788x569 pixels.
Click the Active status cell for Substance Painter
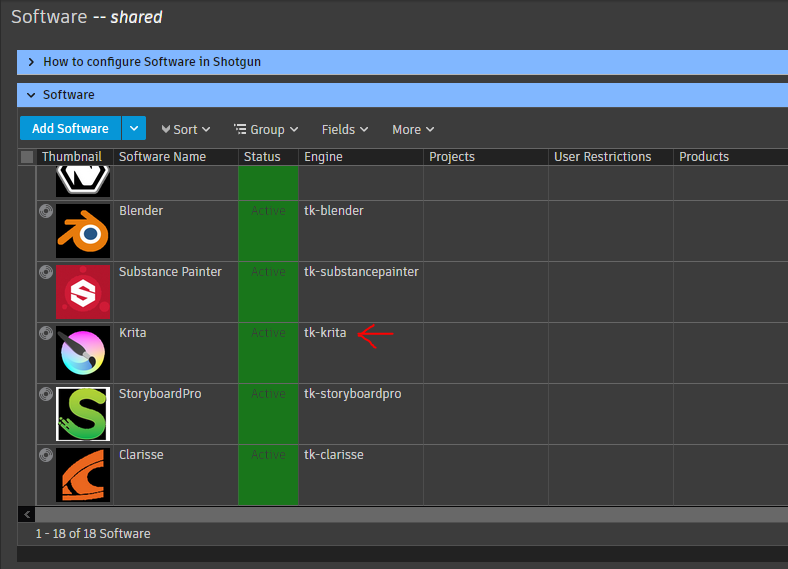pyautogui.click(x=268, y=292)
